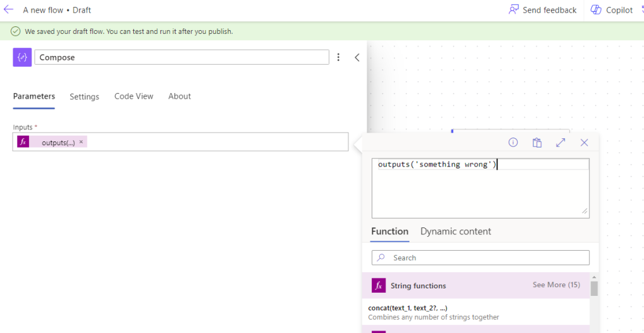Switch to the Code View tab
The height and width of the screenshot is (333, 644).
click(x=134, y=96)
